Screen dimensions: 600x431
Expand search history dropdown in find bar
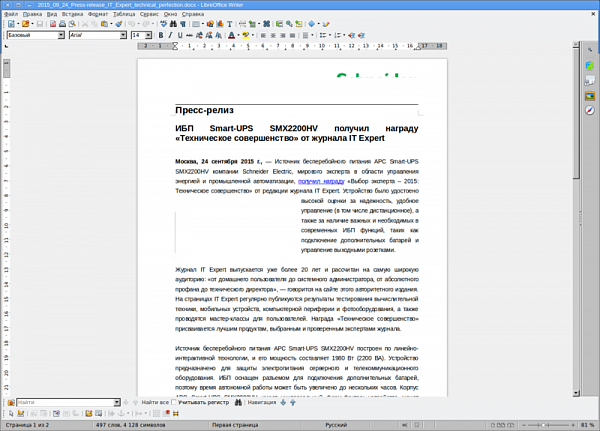[x=117, y=402]
